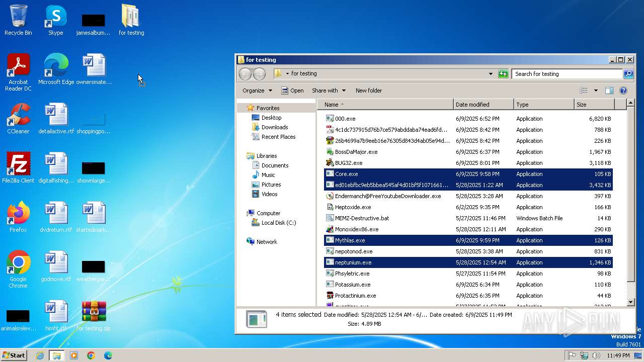Viewport: 644px width, 362px height.
Task: Click the Start button
Action: (x=14, y=355)
